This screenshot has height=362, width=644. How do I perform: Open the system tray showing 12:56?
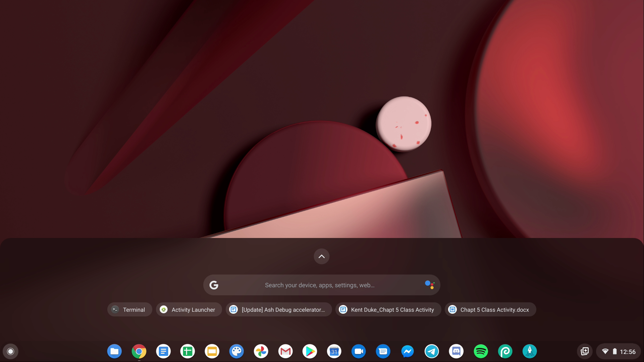pos(619,351)
